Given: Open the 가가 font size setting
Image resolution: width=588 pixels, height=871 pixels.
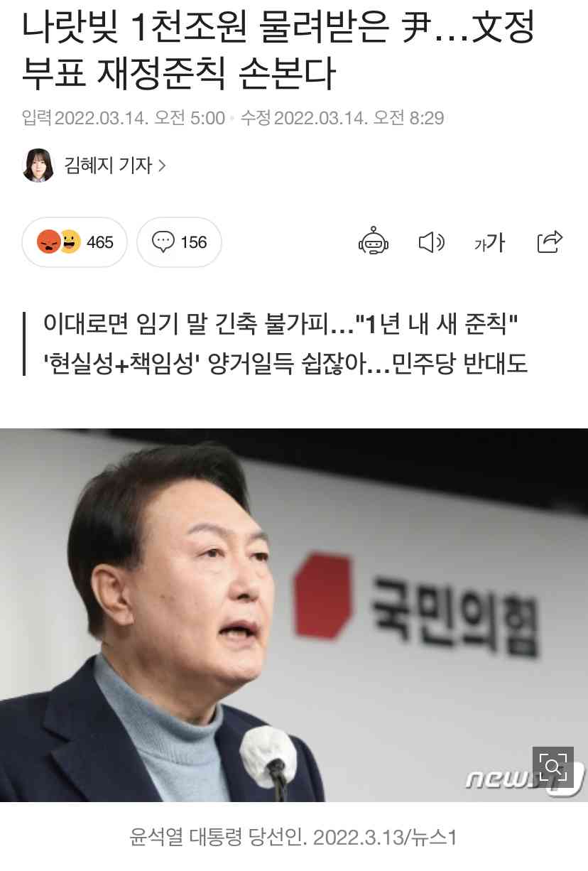Looking at the screenshot, I should click(x=489, y=243).
